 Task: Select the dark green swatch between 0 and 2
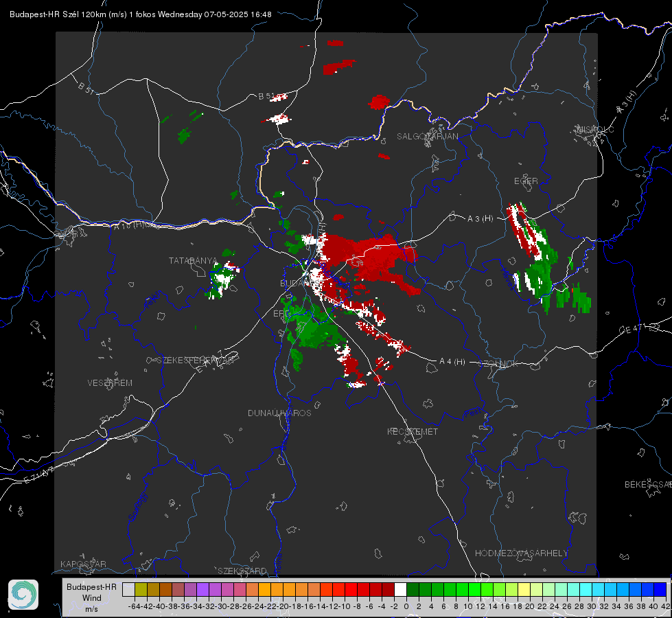413,589
